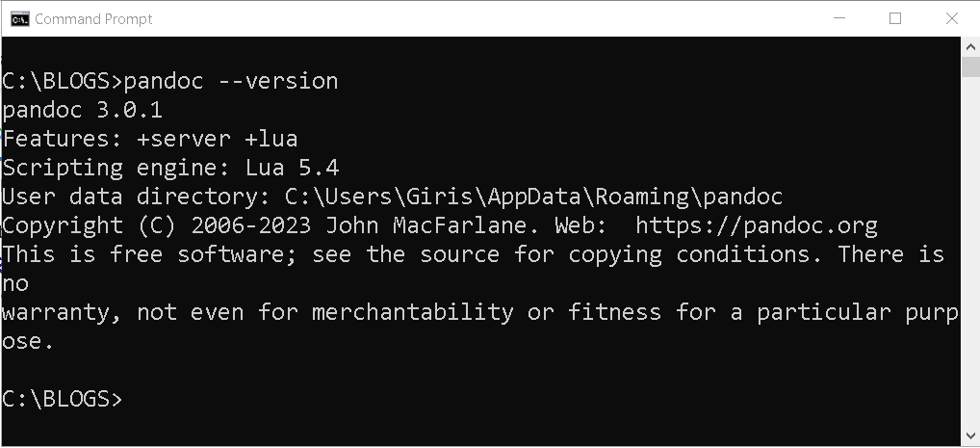This screenshot has width=980, height=448.
Task: Close the Command Prompt window
Action: click(951, 18)
